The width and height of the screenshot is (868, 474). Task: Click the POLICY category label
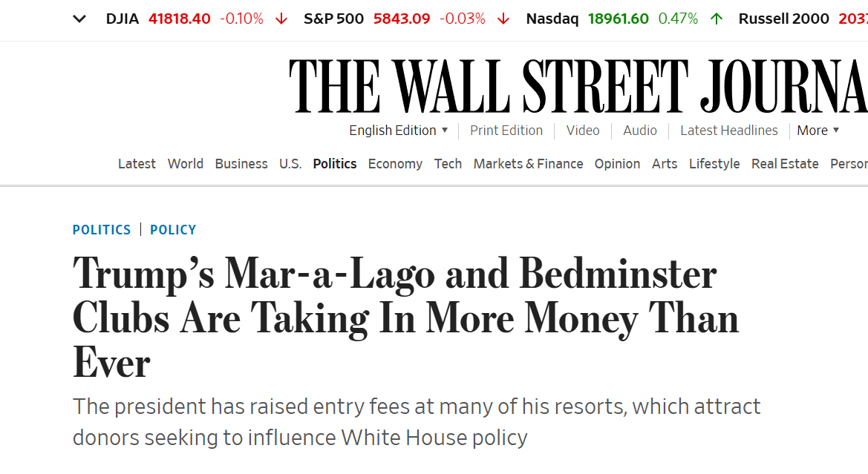click(173, 229)
